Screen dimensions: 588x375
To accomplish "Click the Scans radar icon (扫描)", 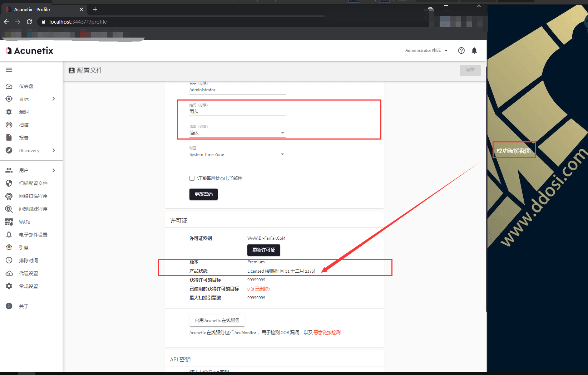I will point(9,125).
